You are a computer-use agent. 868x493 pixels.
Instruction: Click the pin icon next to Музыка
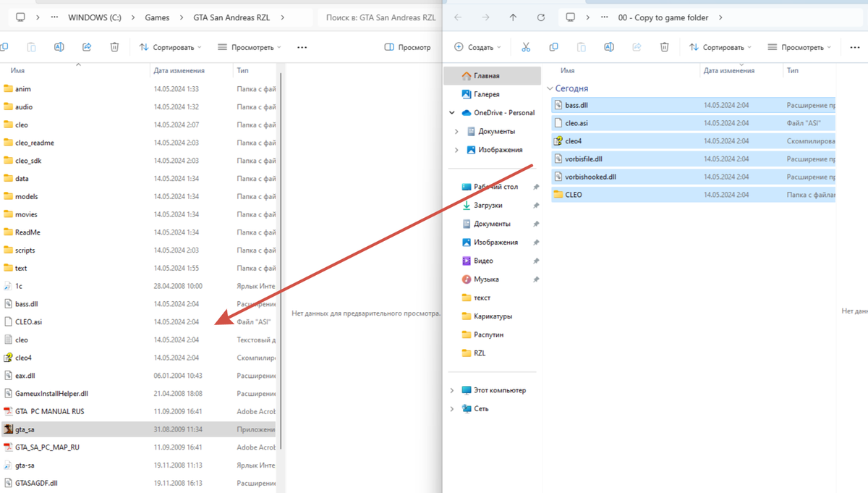click(536, 279)
